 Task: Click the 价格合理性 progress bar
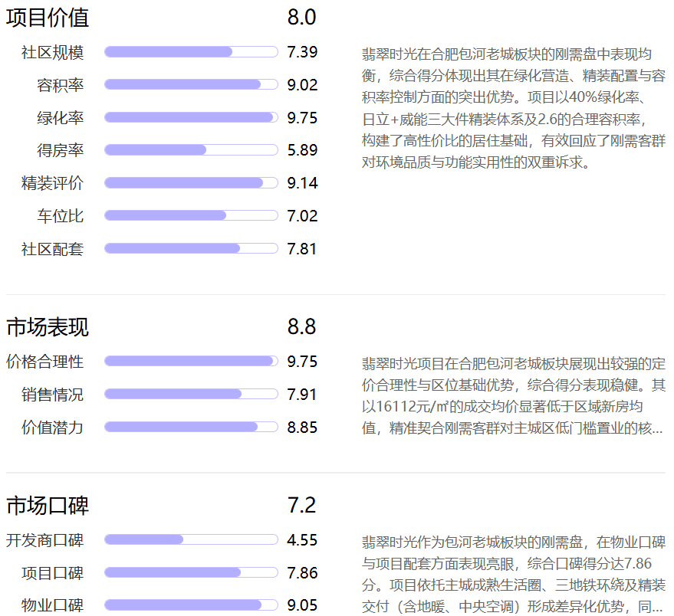(191, 362)
